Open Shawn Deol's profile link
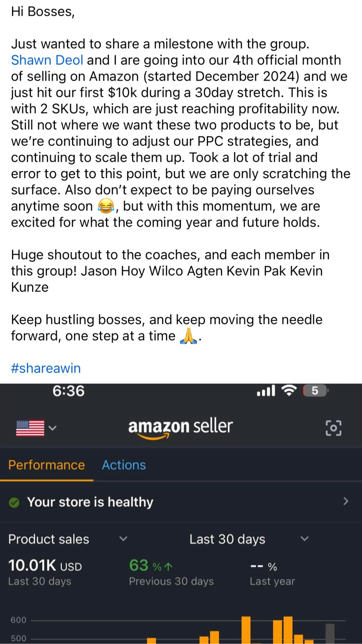362x644 pixels. click(47, 60)
